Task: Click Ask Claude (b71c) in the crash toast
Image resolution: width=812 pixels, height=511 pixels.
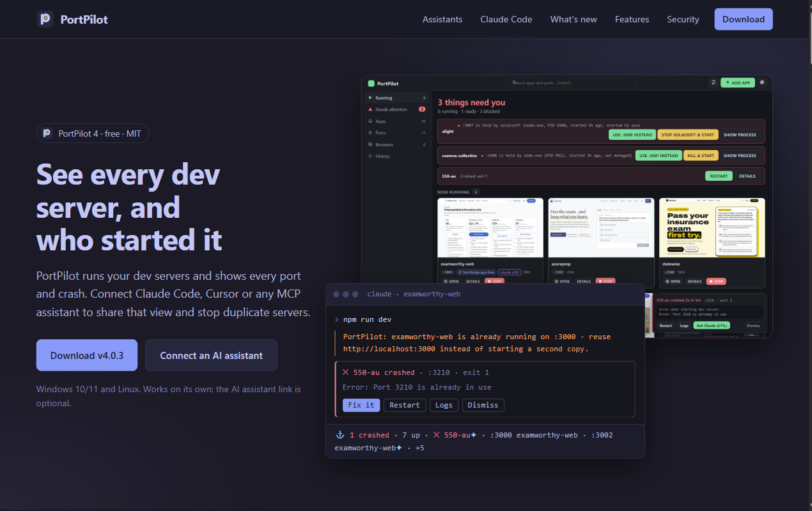Action: point(712,325)
